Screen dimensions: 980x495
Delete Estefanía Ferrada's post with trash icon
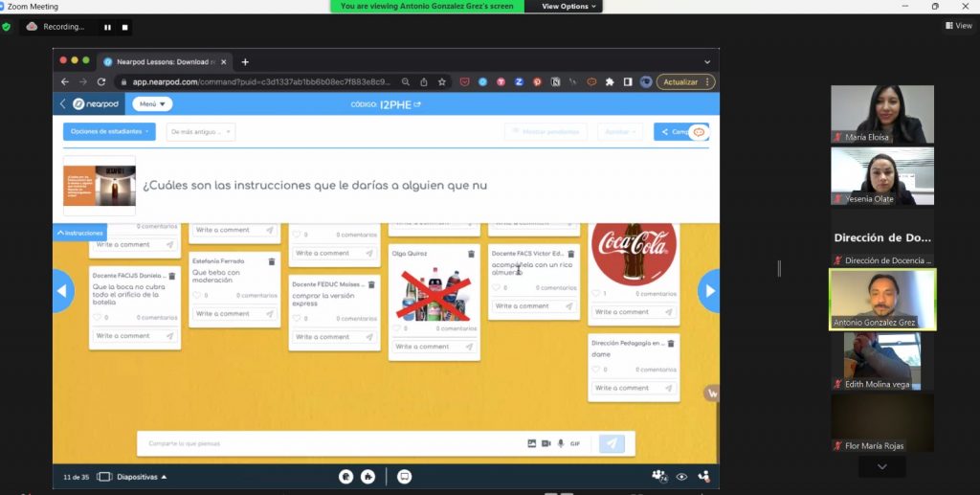[x=272, y=260]
